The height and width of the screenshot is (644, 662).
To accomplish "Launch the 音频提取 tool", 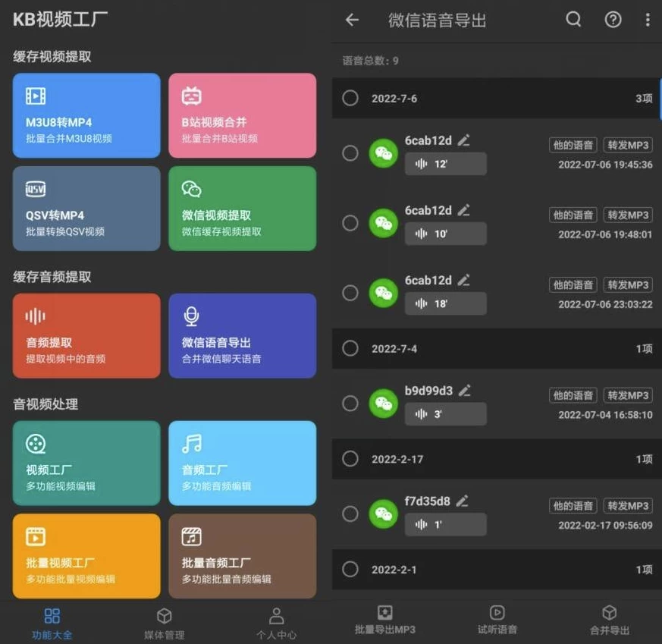I will (86, 334).
